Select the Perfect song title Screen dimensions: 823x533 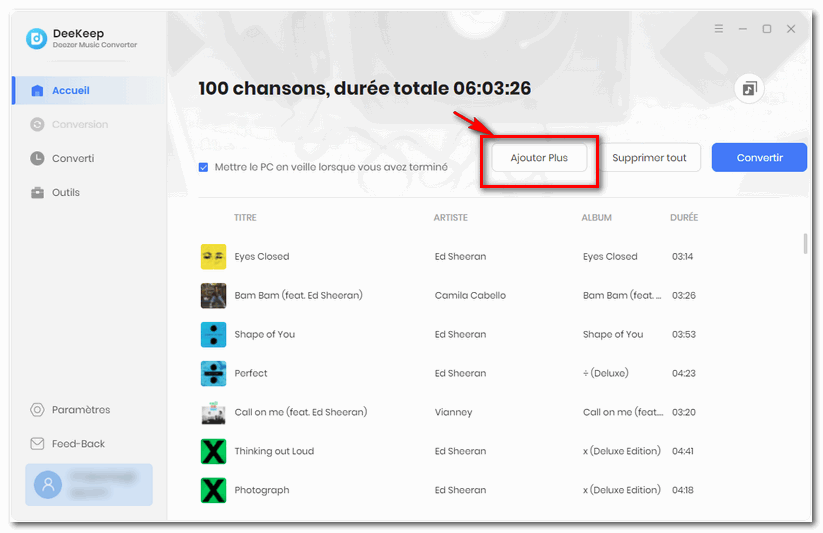(x=251, y=373)
